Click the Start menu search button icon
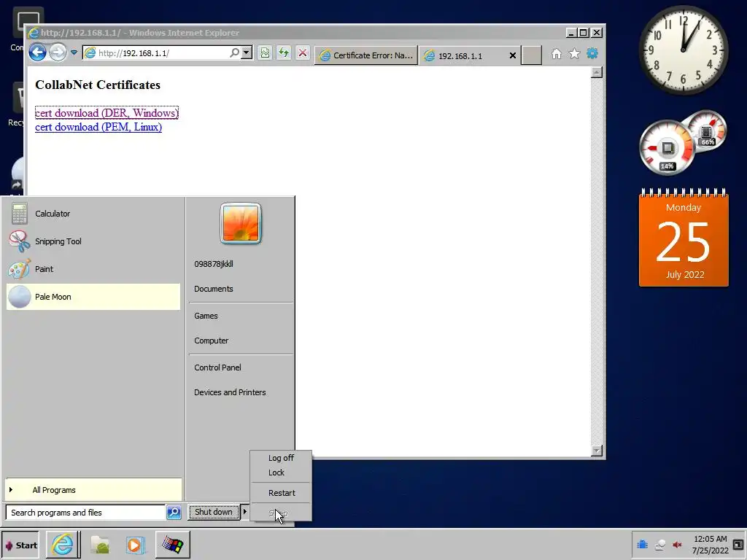 pos(174,513)
